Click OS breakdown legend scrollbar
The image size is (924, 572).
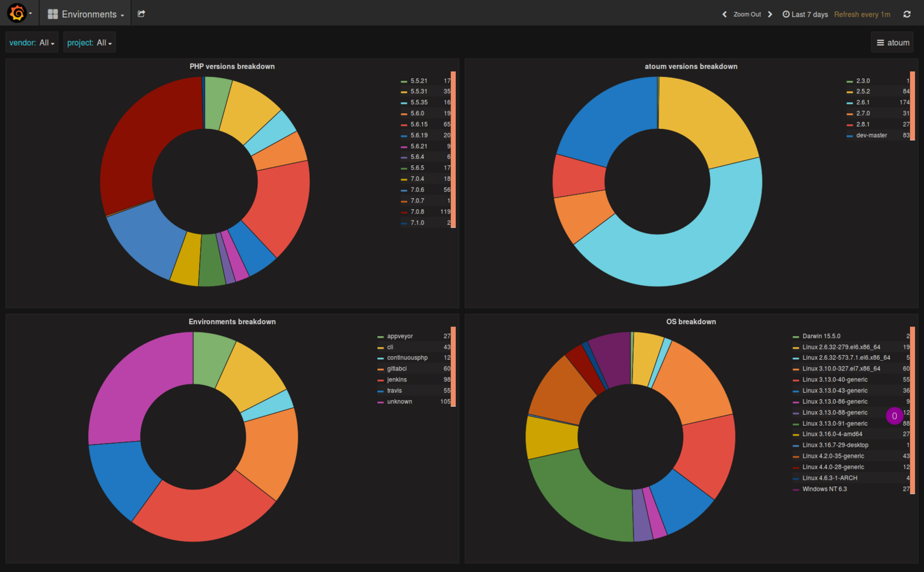tap(913, 411)
